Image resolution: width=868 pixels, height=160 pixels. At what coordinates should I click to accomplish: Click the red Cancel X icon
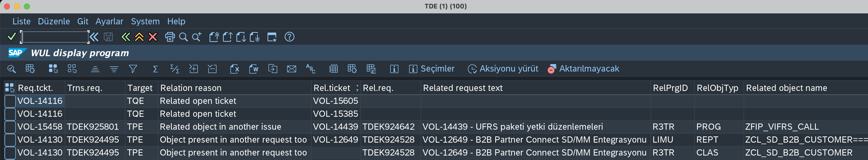(153, 37)
